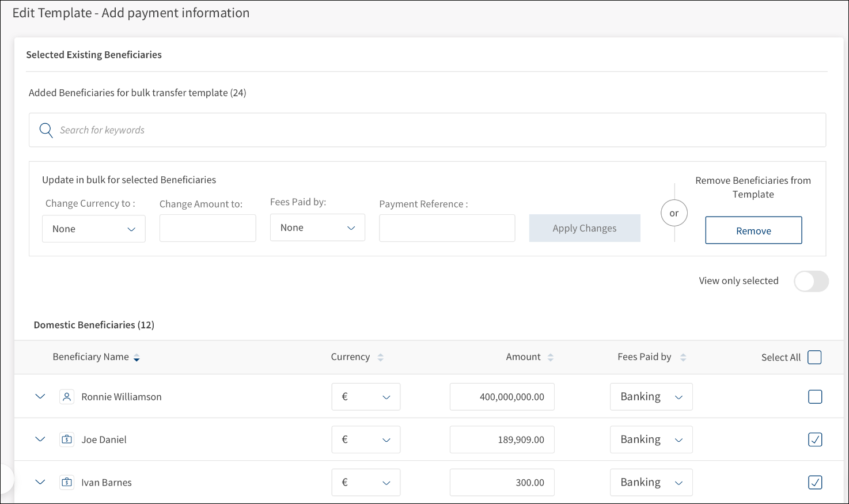Screen dimensions: 849x504
Task: Click the Payment Reference input field
Action: click(x=447, y=228)
